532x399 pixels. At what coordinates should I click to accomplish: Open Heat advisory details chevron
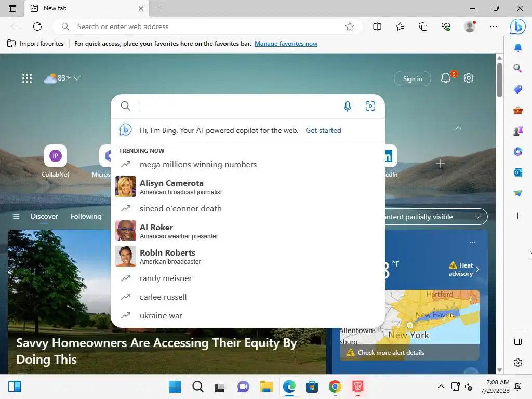tap(477, 269)
